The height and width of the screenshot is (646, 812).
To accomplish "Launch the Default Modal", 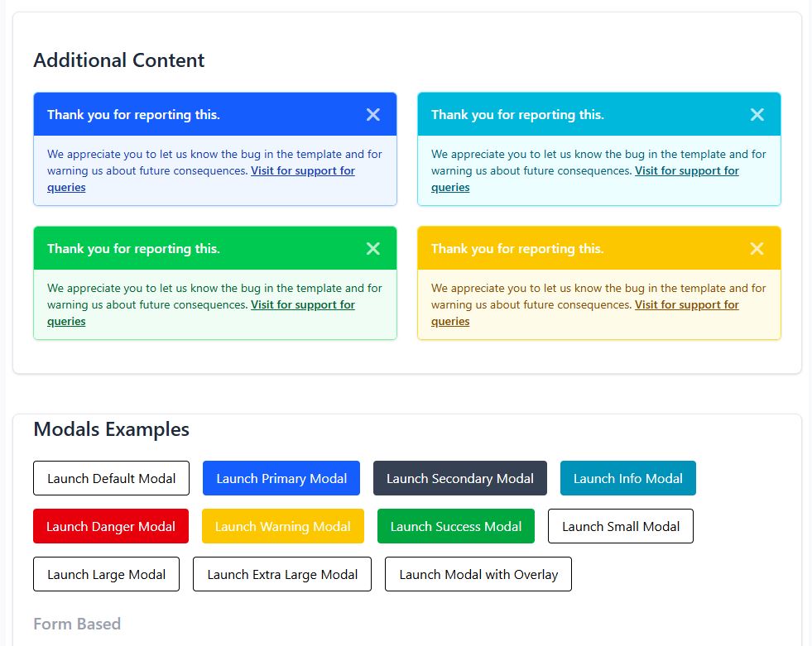I will coord(111,478).
